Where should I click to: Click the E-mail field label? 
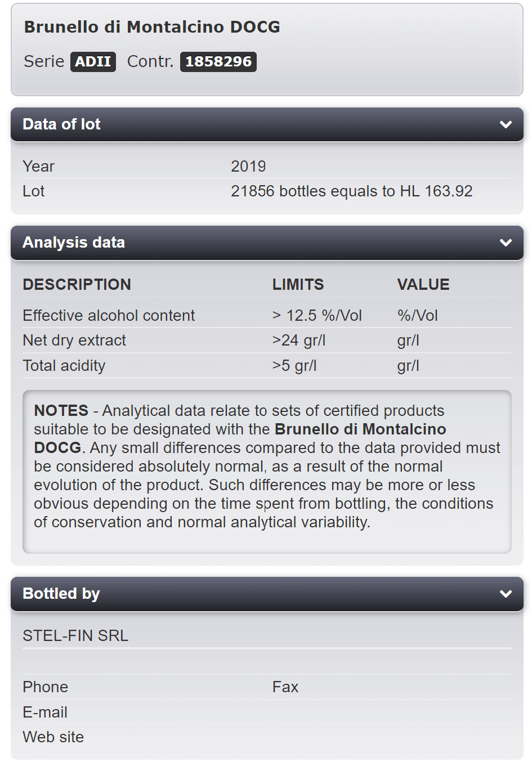[45, 712]
